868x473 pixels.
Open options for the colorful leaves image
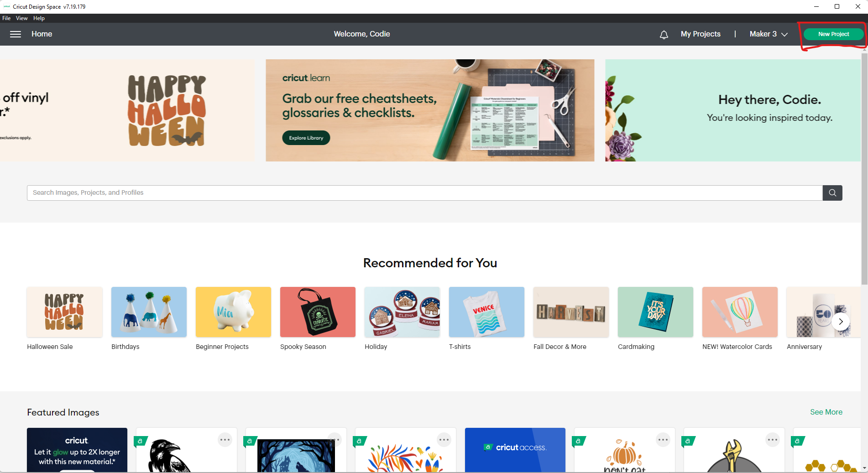444,440
